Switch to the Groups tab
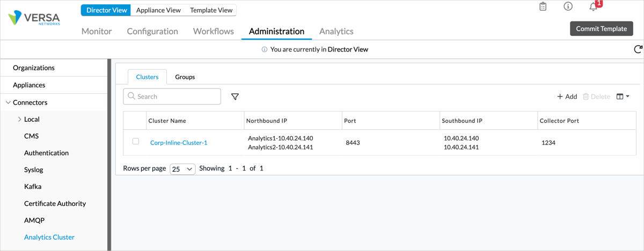This screenshot has height=251, width=644. 185,77
